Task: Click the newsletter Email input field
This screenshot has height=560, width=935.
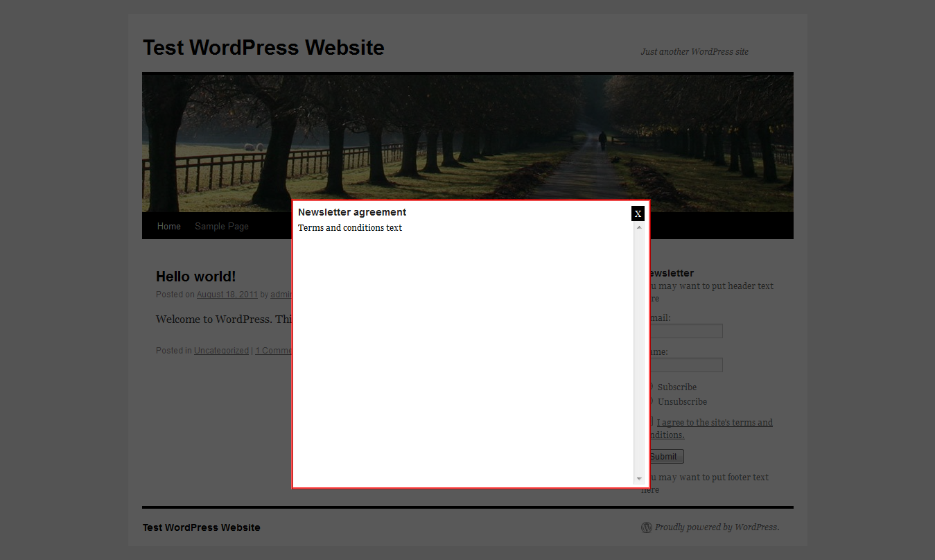Action: click(685, 331)
